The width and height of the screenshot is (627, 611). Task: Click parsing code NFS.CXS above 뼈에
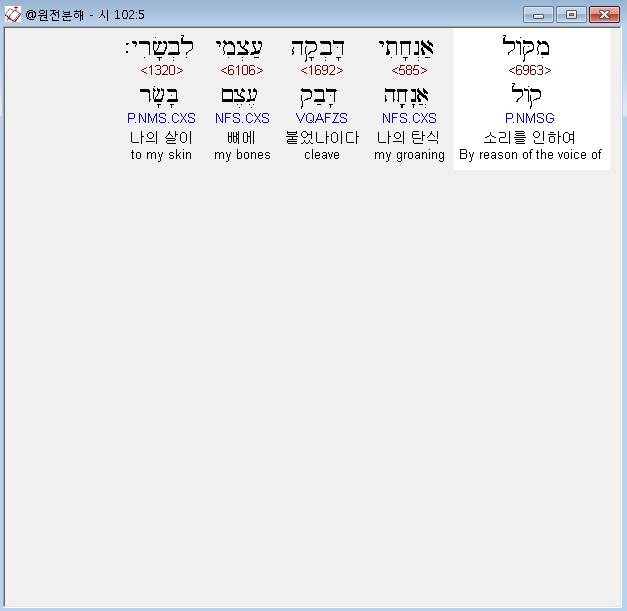(x=242, y=118)
